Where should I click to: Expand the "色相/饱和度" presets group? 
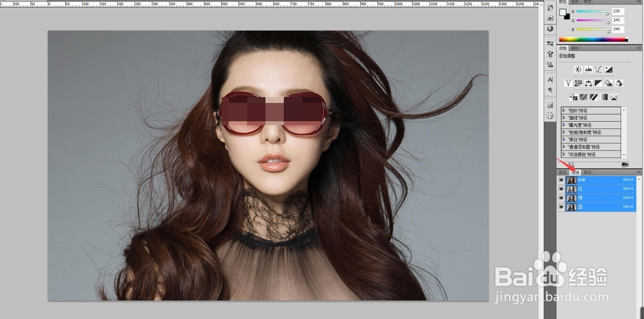(x=564, y=132)
